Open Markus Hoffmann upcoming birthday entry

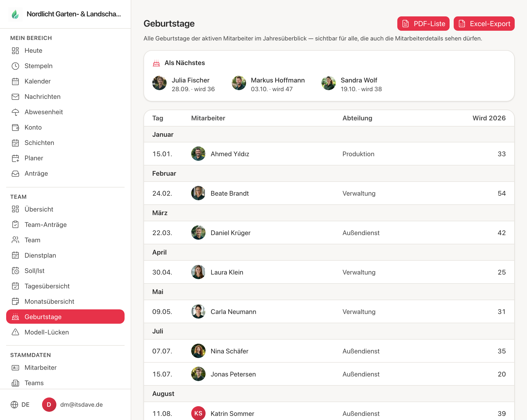268,84
